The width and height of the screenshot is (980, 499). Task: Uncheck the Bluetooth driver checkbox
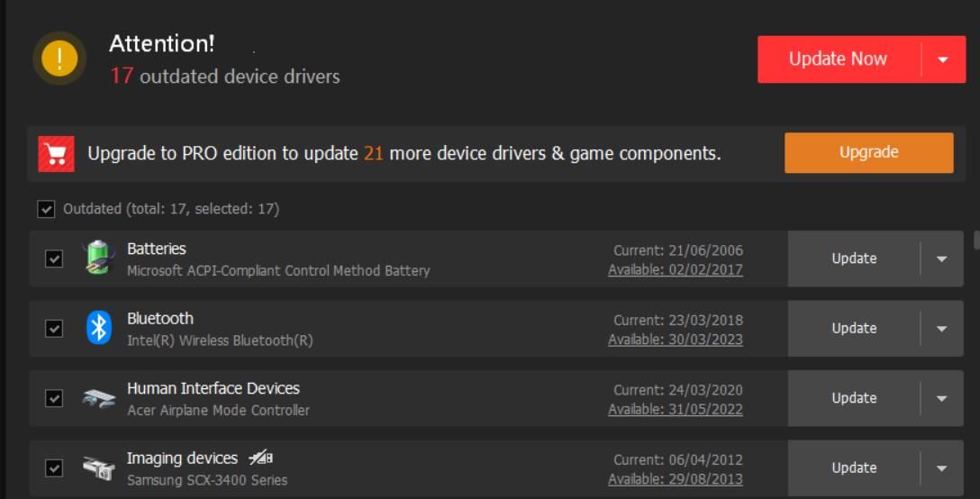(x=54, y=328)
